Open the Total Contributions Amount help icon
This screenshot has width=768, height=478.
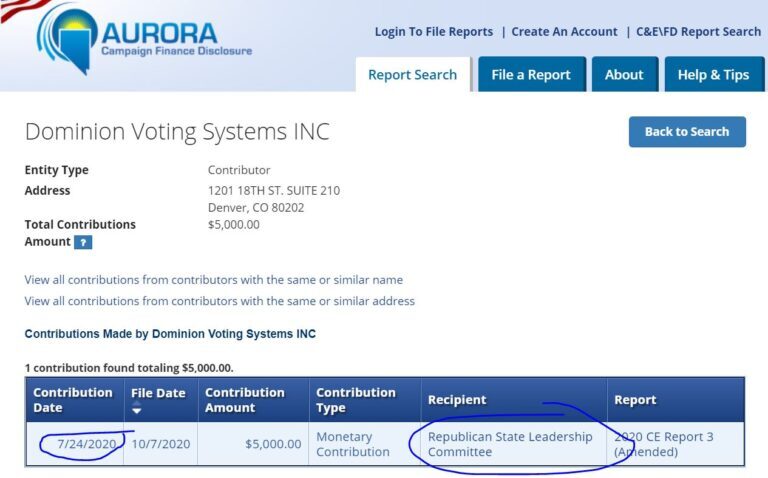pyautogui.click(x=83, y=242)
